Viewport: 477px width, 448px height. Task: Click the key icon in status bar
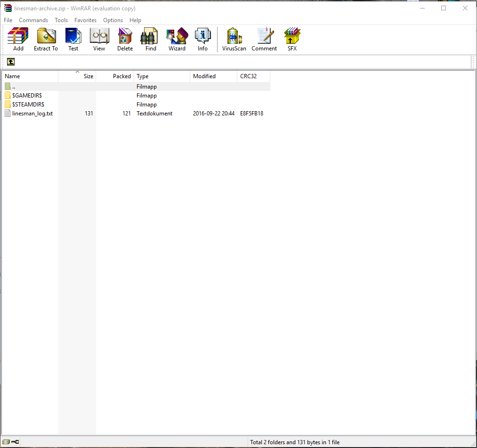(15, 441)
